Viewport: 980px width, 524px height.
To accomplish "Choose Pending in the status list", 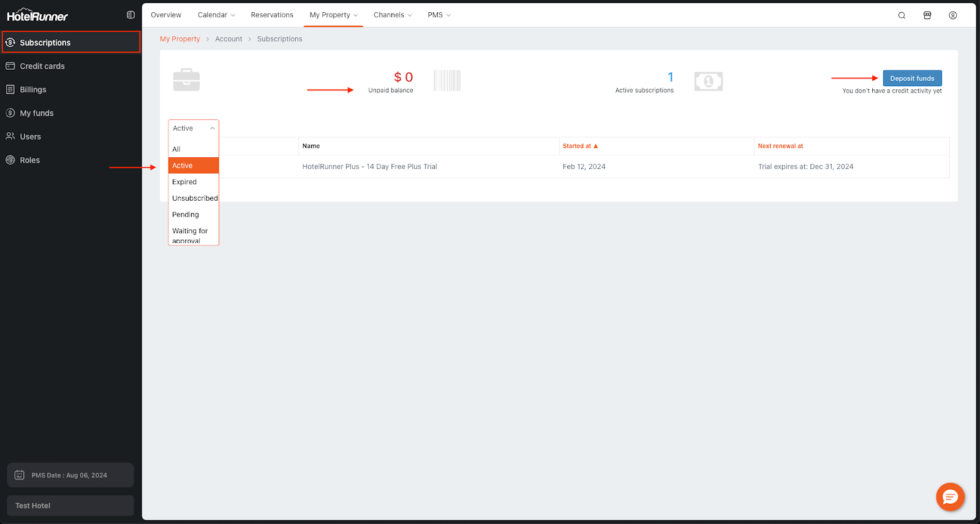I will (x=186, y=215).
